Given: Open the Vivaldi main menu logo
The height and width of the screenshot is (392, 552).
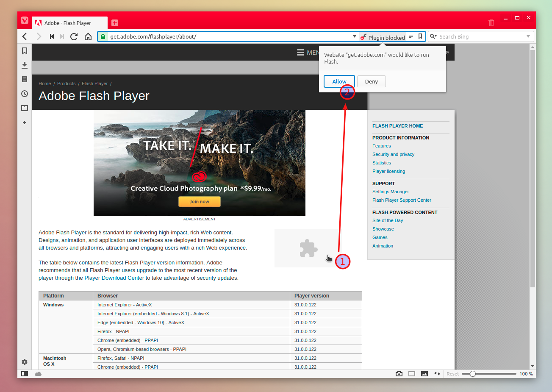Looking at the screenshot, I should point(25,20).
